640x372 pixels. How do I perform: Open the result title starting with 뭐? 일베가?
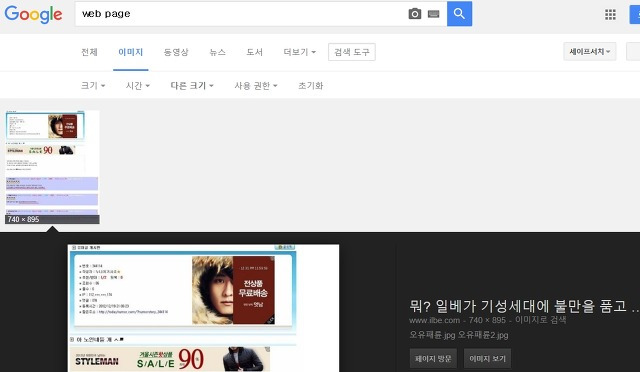pos(524,306)
